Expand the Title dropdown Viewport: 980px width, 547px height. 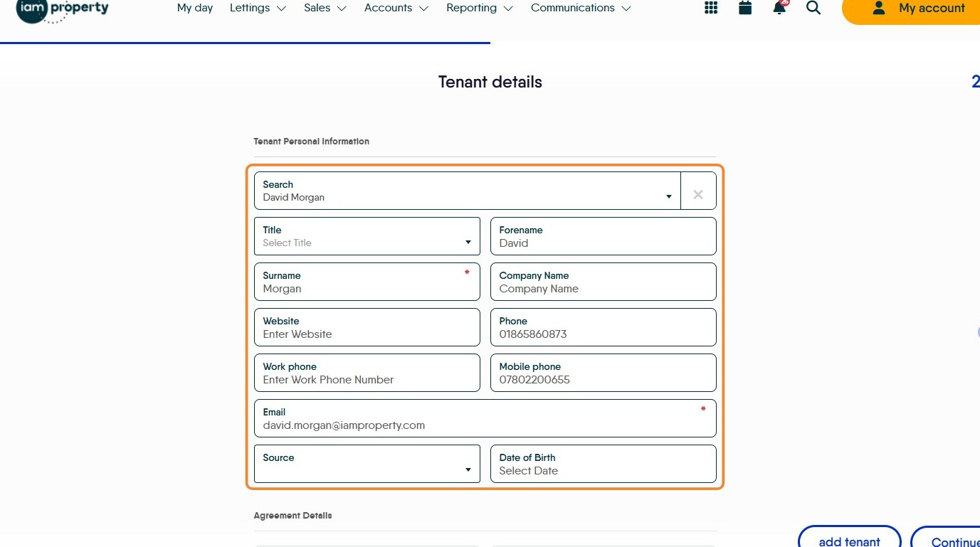tap(468, 243)
